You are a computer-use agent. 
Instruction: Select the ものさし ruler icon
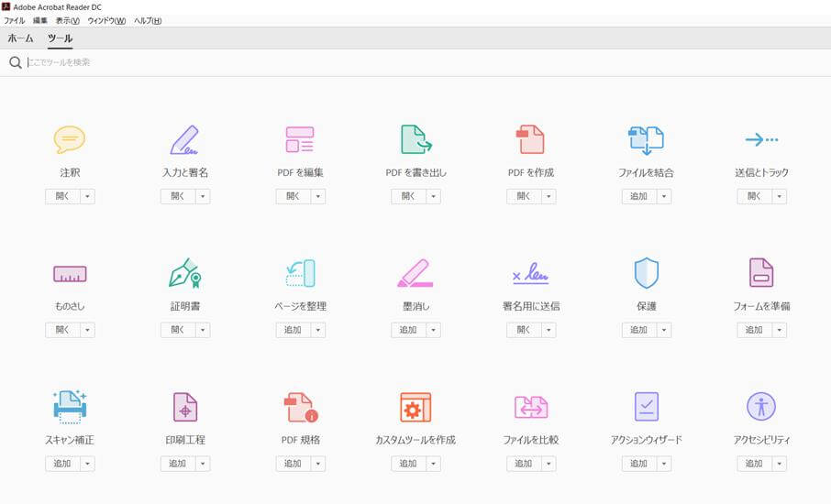tap(70, 274)
